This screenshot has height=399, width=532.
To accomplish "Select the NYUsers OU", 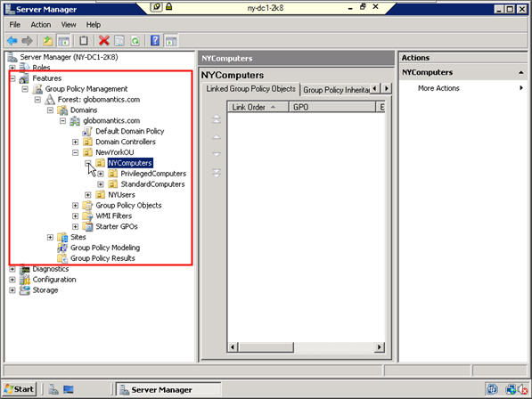I will pyautogui.click(x=121, y=195).
